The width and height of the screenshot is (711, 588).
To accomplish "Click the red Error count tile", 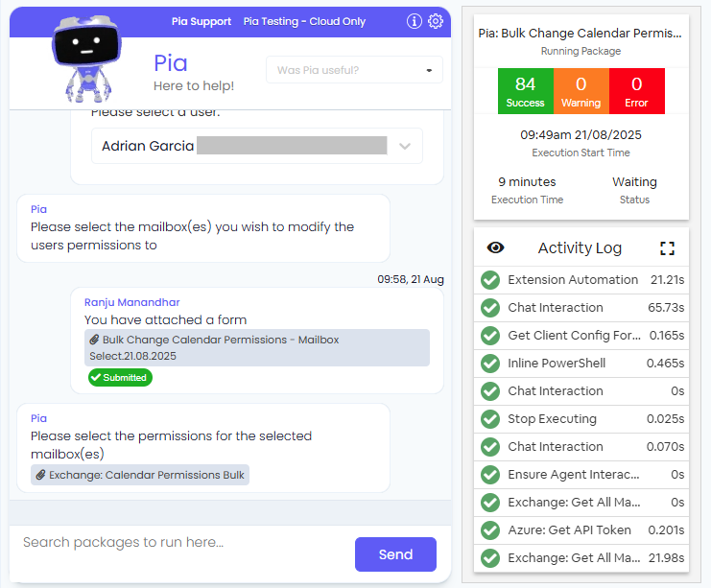I will (636, 91).
